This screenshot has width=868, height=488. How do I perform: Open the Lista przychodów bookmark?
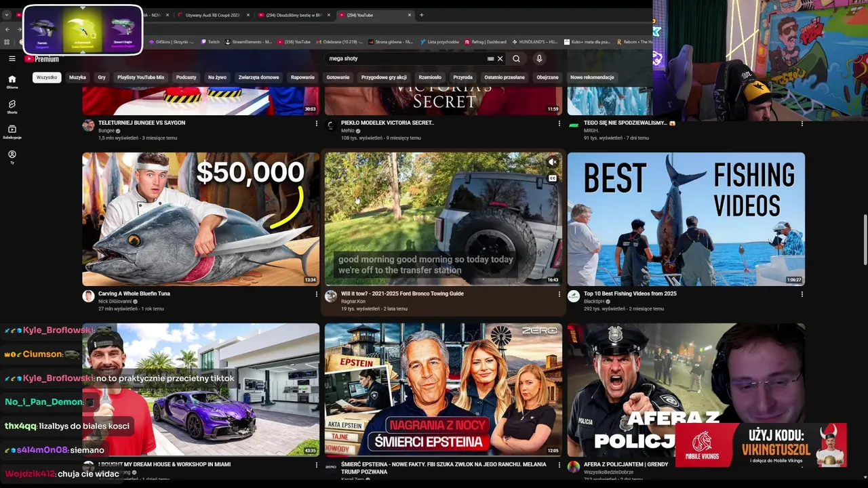(439, 42)
